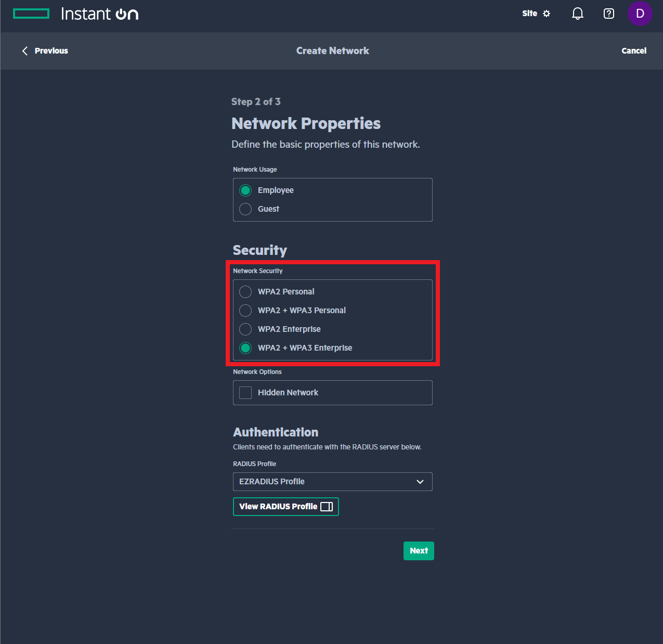
Task: Choose WPA2 Personal security
Action: click(245, 292)
